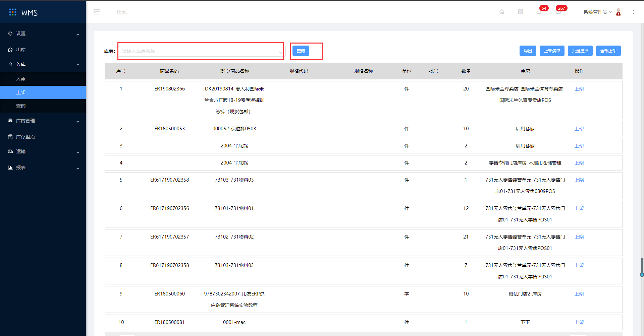Click the 出库 sidebar icon
644x336 pixels.
(10, 50)
